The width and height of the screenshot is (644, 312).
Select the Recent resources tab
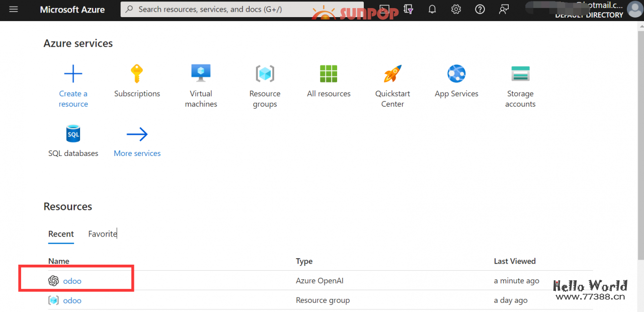[x=61, y=234]
